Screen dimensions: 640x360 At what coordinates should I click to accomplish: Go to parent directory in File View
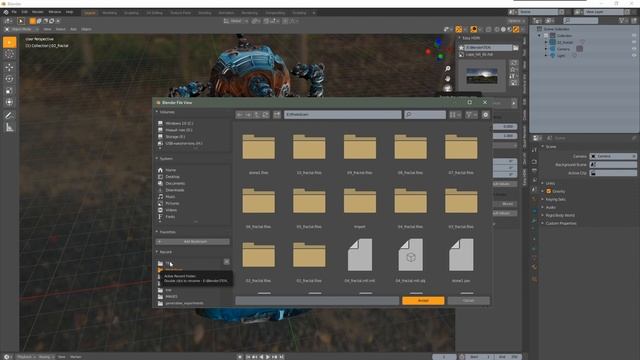pos(257,115)
